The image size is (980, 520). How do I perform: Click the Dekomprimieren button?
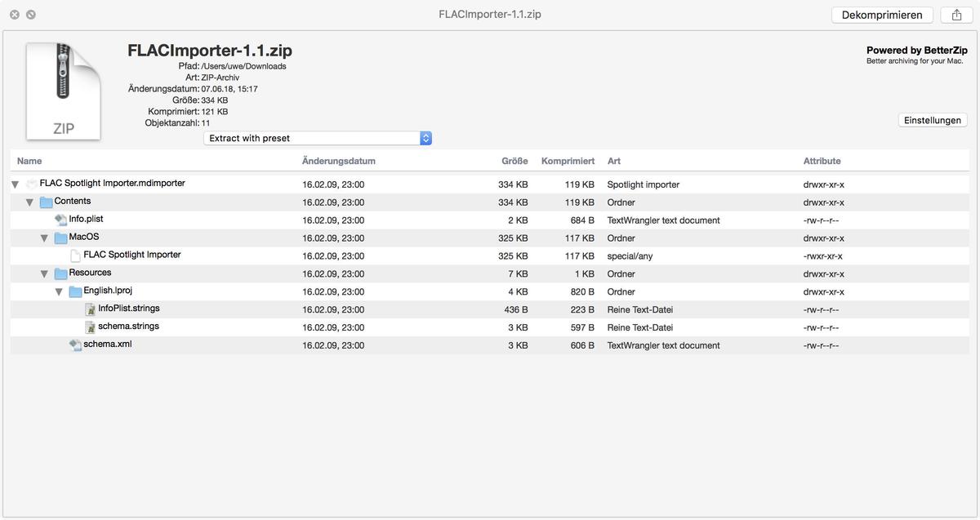[x=882, y=15]
